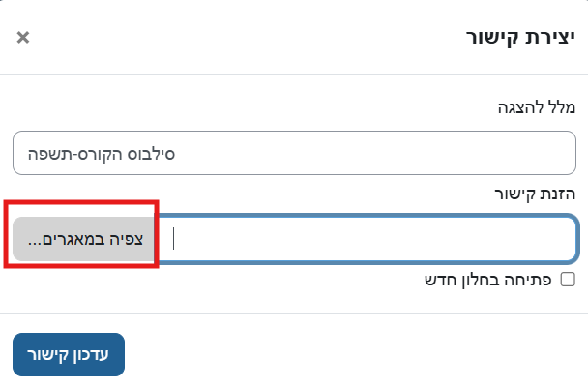Viewport: 588px width, 389px height.
Task: Focus the מלל להצגה text field
Action: point(294,154)
